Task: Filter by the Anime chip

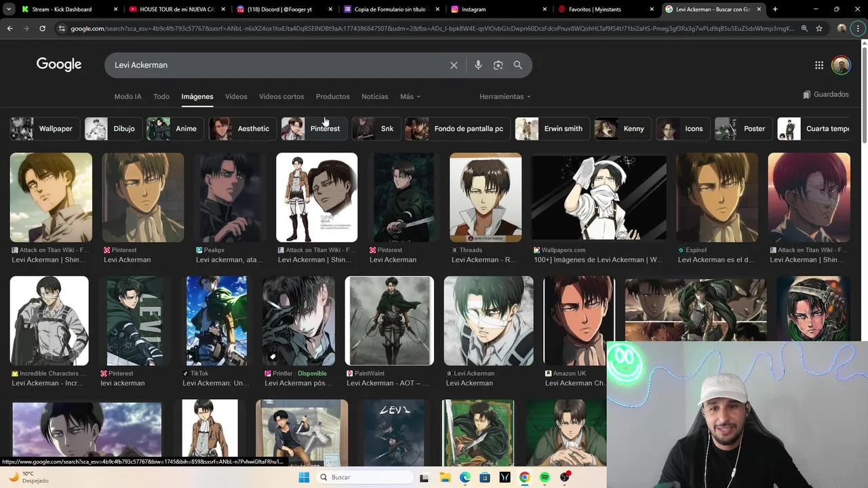Action: pos(176,129)
